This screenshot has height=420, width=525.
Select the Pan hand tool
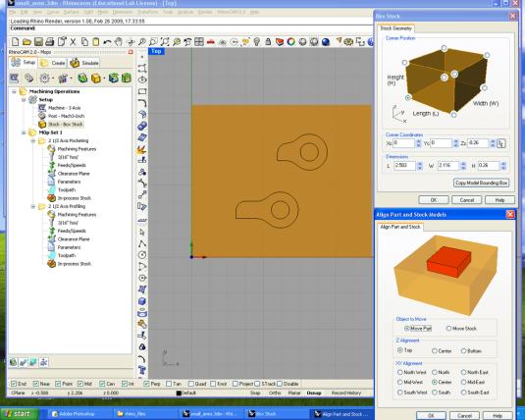(118, 42)
